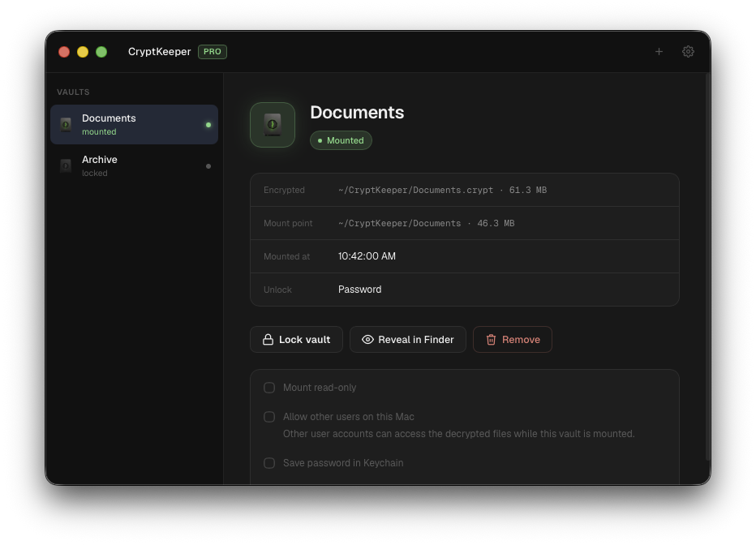
Task: Enable Mount read-only checkbox
Action: [269, 388]
